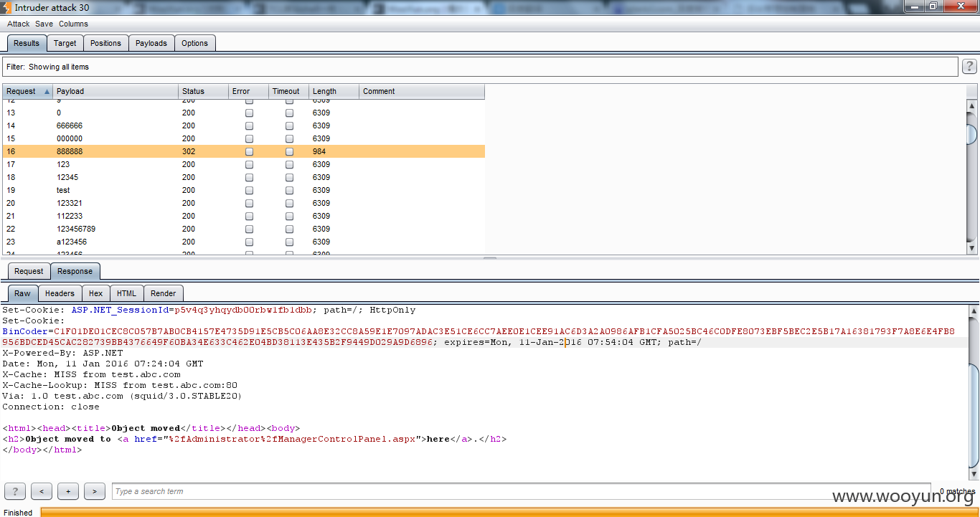This screenshot has width=980, height=517.
Task: Switch to the Raw view tab
Action: click(x=23, y=293)
